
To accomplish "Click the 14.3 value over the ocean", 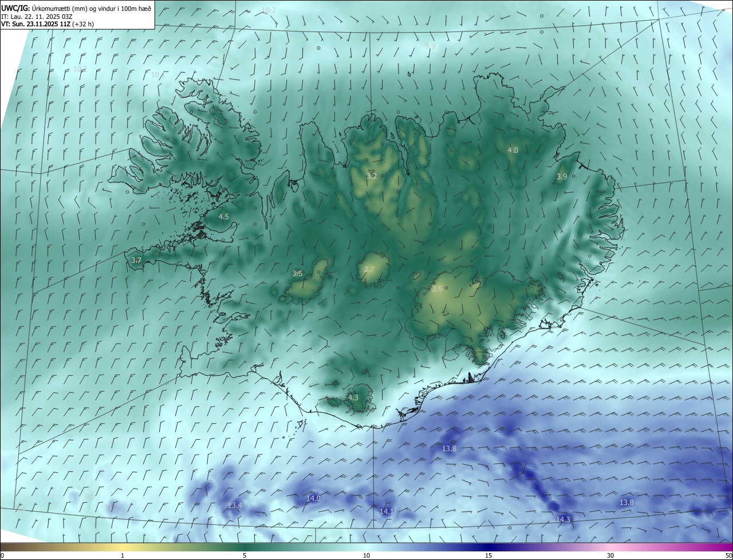I will click(563, 520).
